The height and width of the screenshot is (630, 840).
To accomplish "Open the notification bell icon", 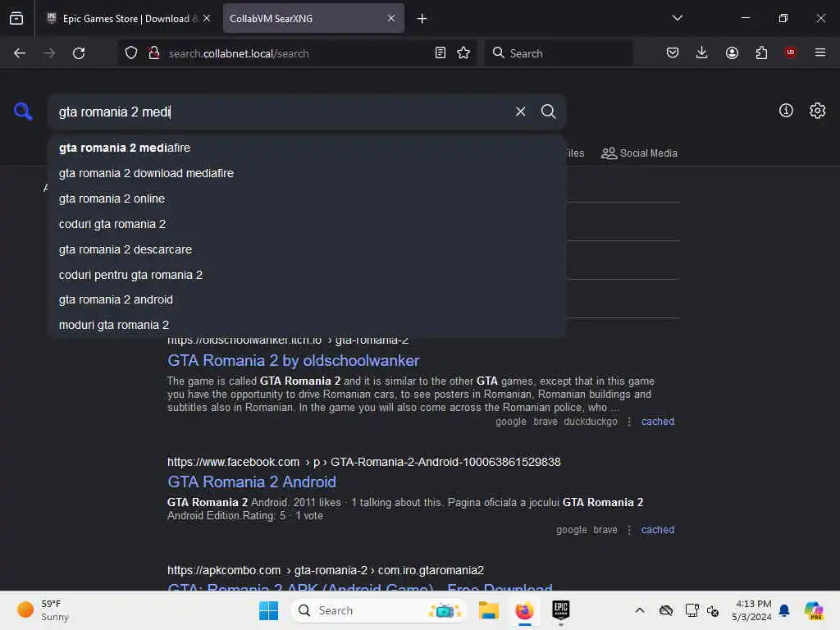I will click(784, 610).
